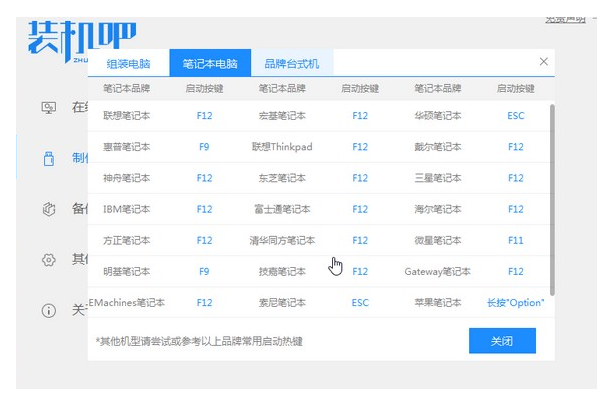Click the gear settings sidebar icon

49,260
